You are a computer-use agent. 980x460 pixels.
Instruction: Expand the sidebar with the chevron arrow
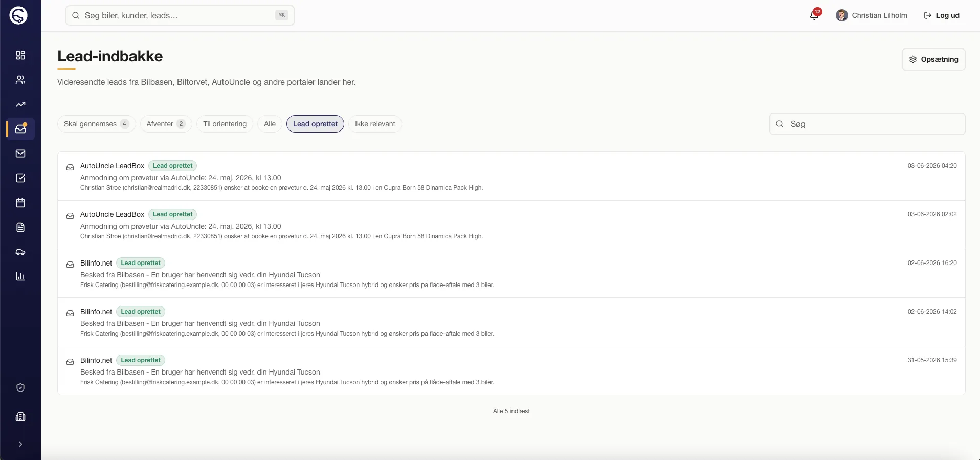[x=20, y=444]
